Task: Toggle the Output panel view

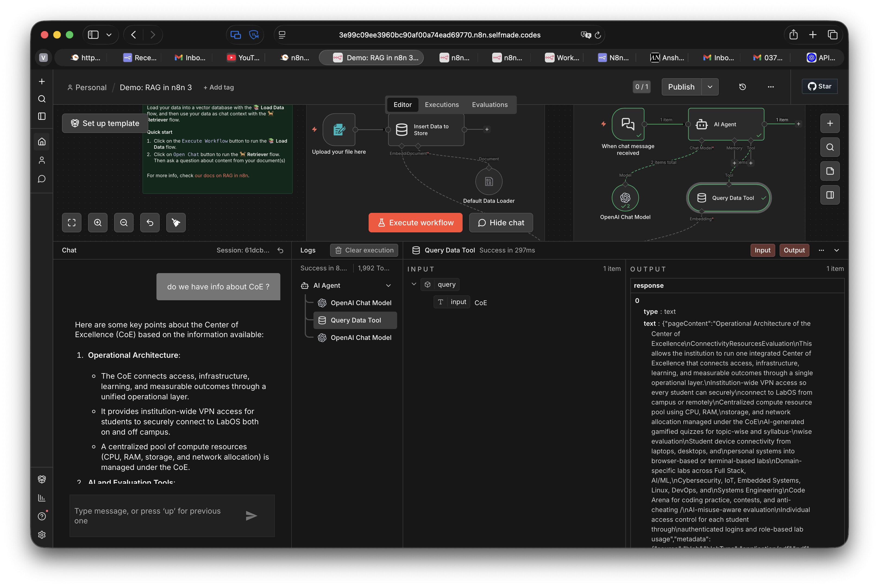Action: pos(794,250)
